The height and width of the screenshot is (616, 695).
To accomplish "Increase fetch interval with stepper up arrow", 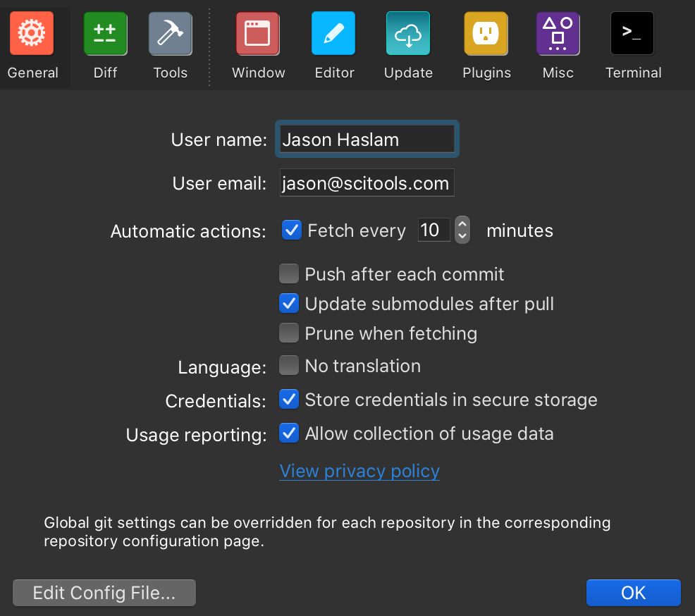I will [462, 224].
